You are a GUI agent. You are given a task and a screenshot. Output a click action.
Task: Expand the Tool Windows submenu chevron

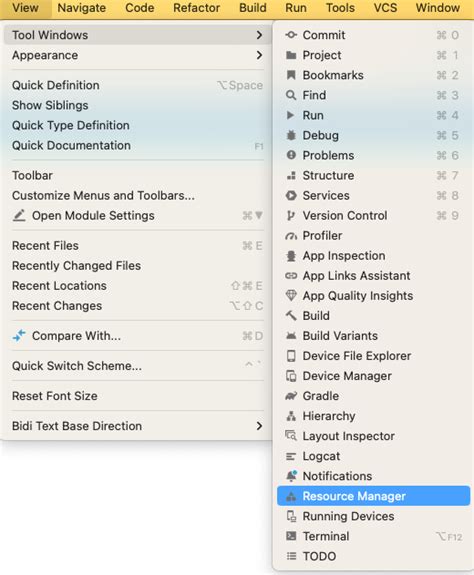(259, 35)
